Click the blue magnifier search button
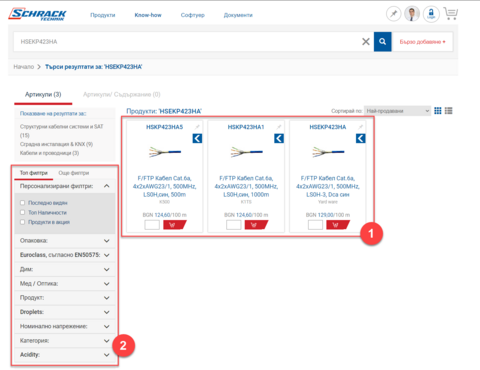Viewport: 480px width, 370px height. (x=382, y=42)
